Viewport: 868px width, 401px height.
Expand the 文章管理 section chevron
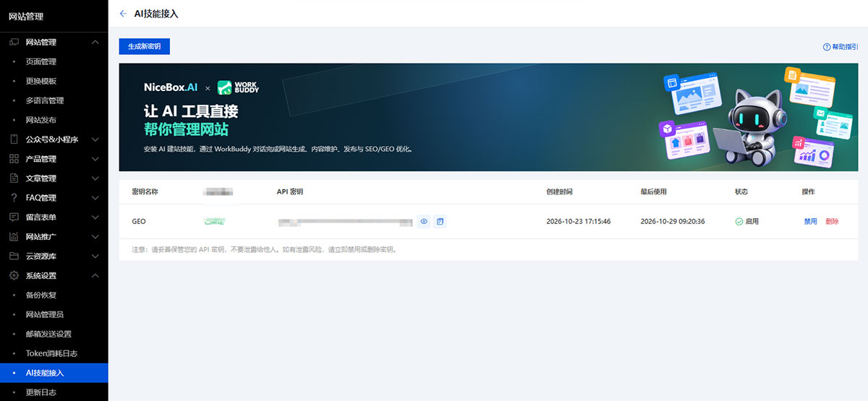click(95, 178)
